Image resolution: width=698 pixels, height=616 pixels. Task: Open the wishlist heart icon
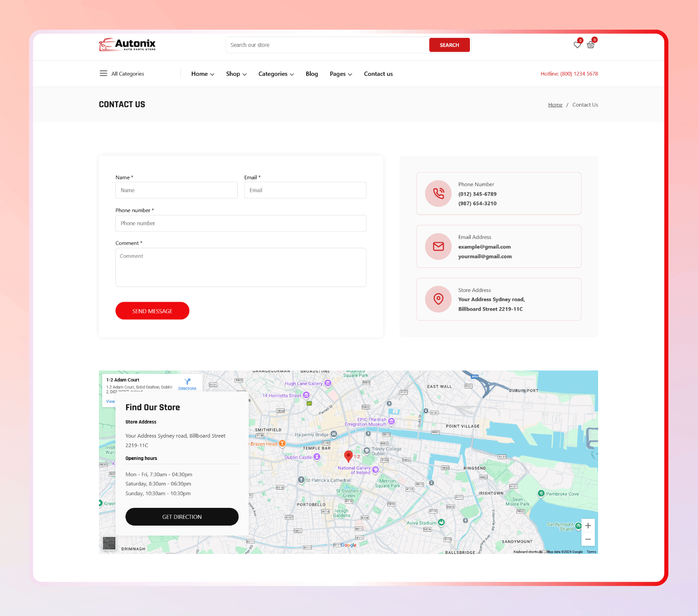[x=577, y=45]
